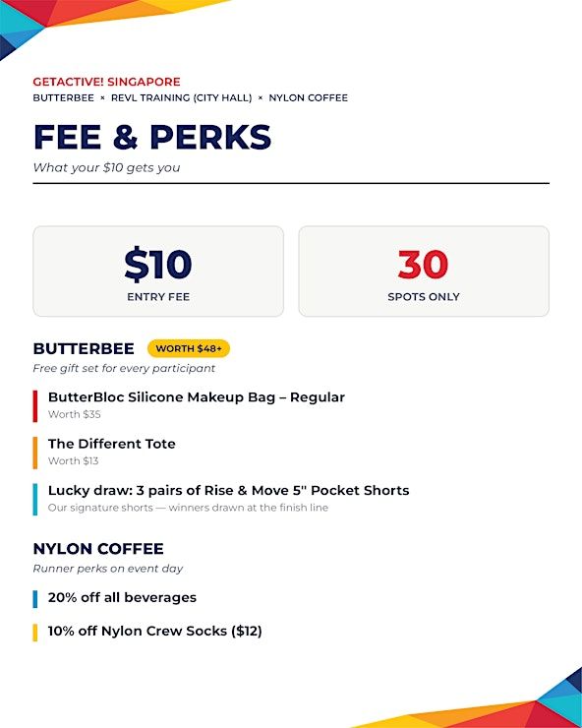The height and width of the screenshot is (728, 582).
Task: Click the teal bar beside Lucky draw
Action: [35, 499]
